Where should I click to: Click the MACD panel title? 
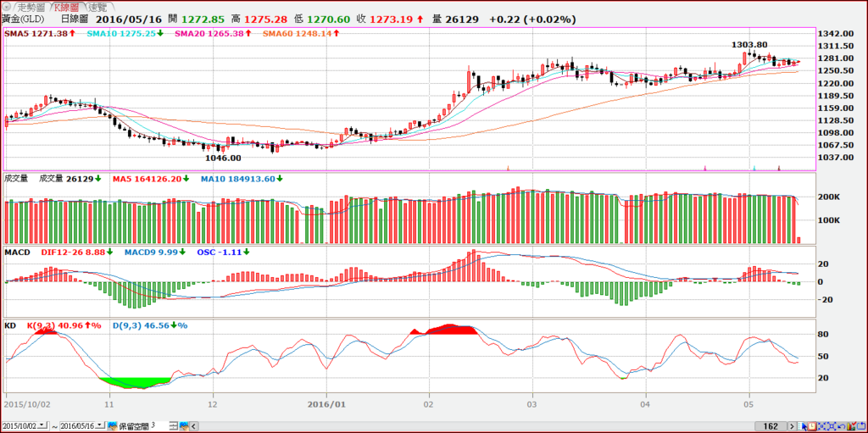[17, 252]
